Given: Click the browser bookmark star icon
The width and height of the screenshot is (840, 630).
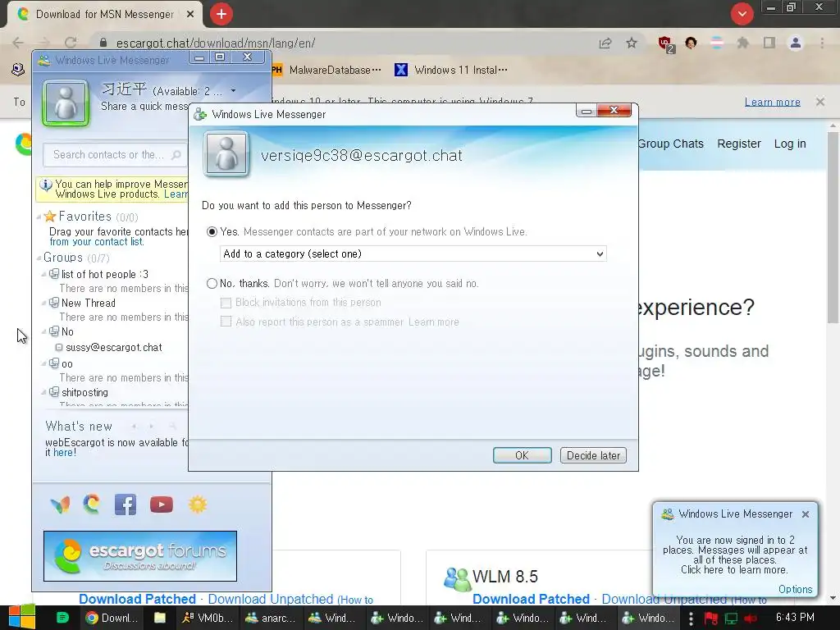Looking at the screenshot, I should point(632,43).
